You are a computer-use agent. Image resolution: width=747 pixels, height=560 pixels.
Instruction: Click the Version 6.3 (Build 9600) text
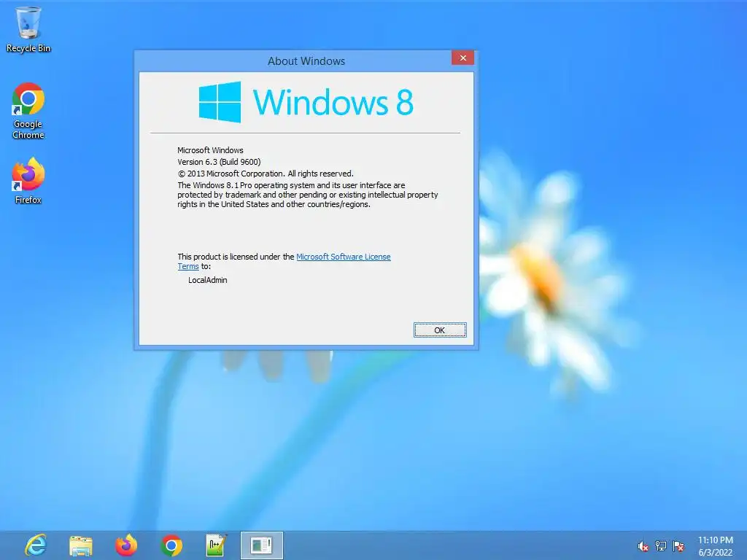[x=219, y=162]
